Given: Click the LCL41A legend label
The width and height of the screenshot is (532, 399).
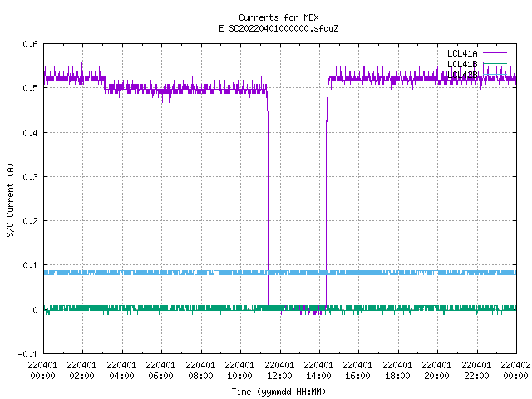Looking at the screenshot, I should pyautogui.click(x=462, y=53).
